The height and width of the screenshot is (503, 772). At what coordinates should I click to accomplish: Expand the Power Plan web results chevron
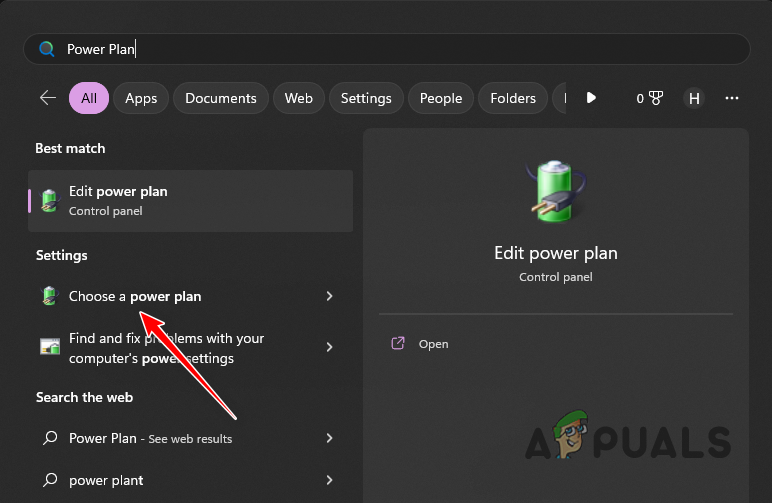click(x=329, y=438)
